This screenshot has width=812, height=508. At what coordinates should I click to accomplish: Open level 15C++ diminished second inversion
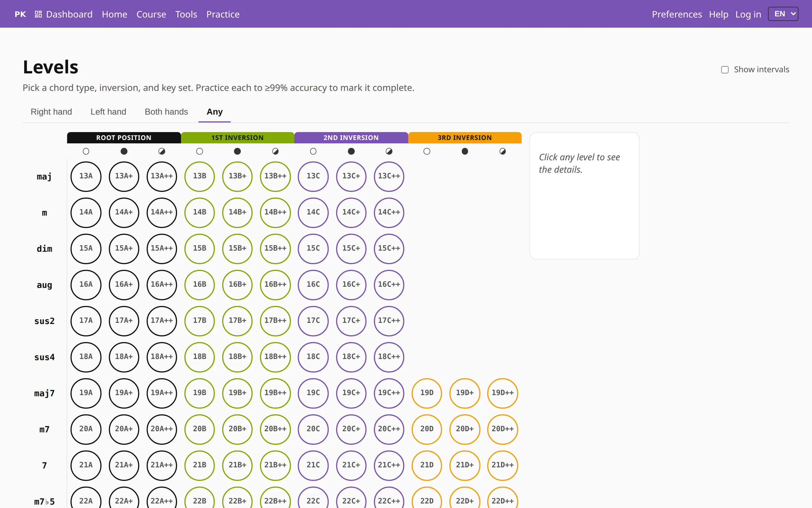[x=389, y=249]
